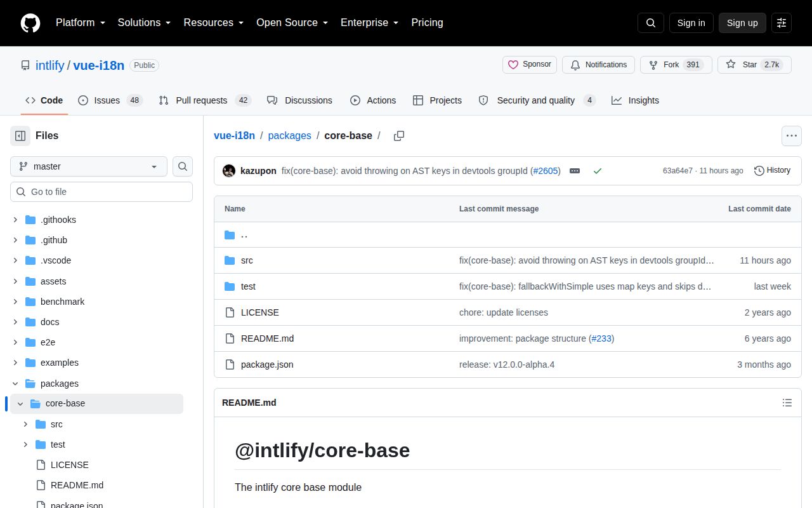Select LICENSE file in sidebar tree

pos(70,465)
